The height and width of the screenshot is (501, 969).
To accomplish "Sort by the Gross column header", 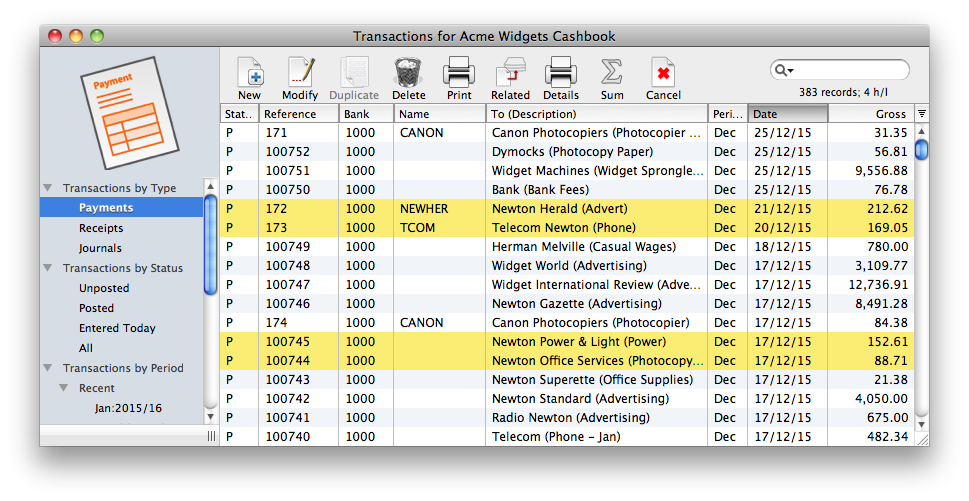I will click(871, 114).
